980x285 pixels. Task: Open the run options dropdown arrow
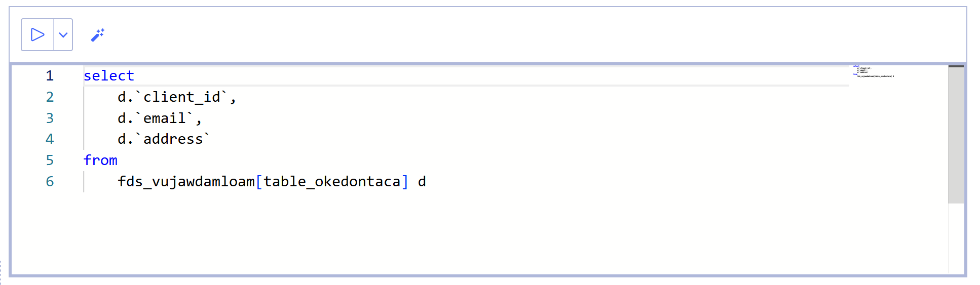pos(63,34)
